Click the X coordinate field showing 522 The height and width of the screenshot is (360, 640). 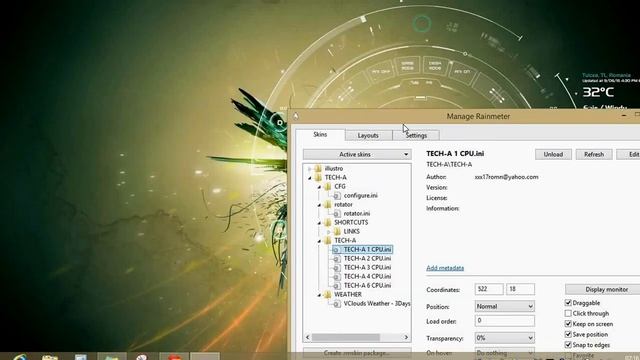click(x=489, y=289)
